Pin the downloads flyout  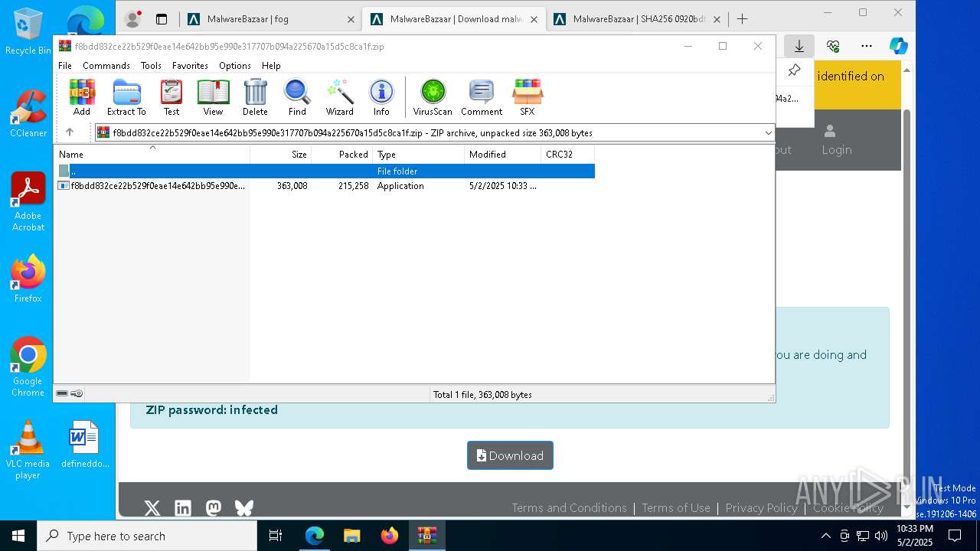(794, 70)
